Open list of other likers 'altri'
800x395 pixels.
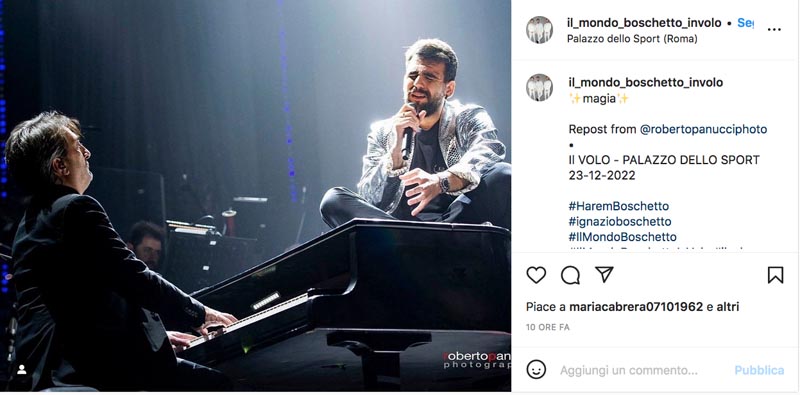[x=728, y=307]
